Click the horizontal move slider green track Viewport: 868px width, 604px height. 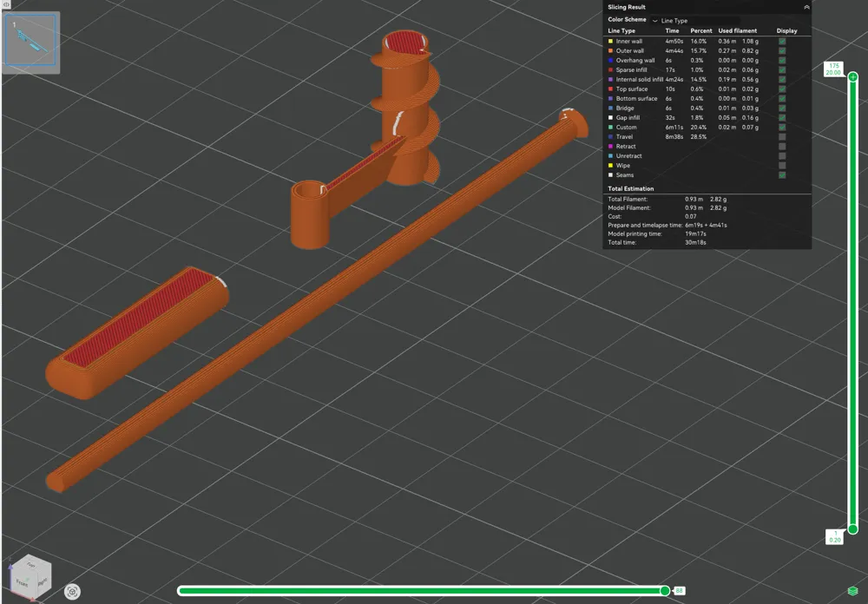coord(419,591)
